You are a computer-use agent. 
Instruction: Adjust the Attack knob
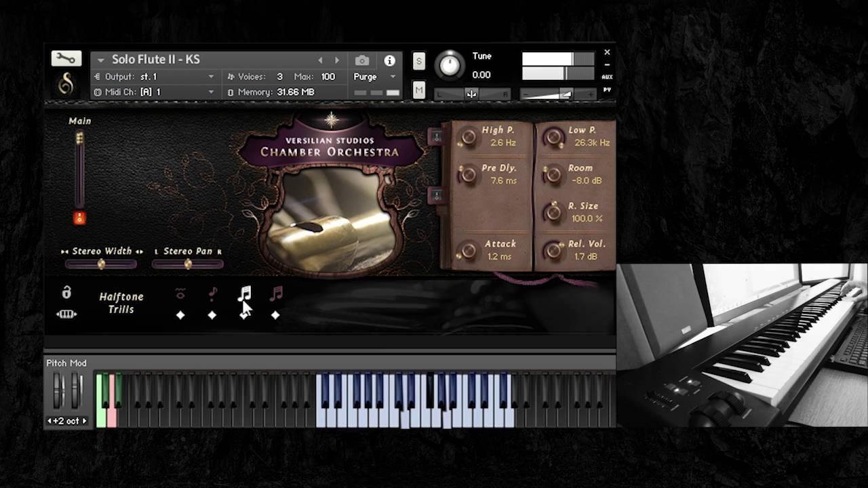pos(468,251)
